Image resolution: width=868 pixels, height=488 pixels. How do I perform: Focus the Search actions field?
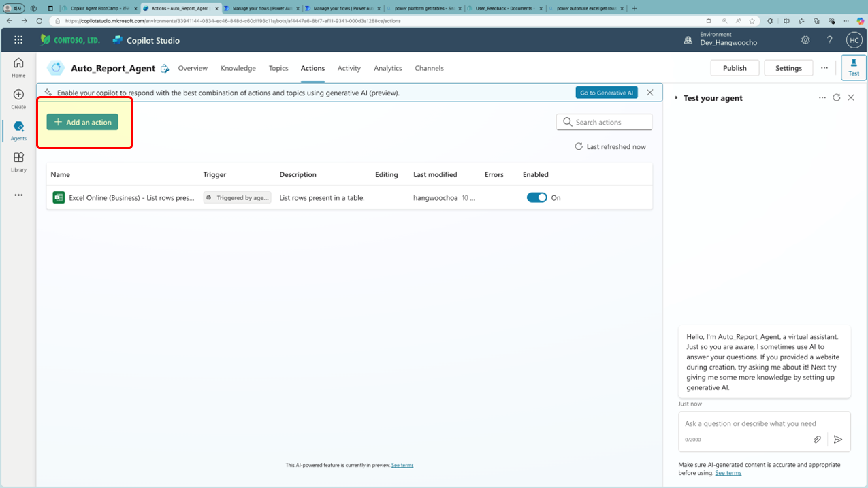pos(605,122)
